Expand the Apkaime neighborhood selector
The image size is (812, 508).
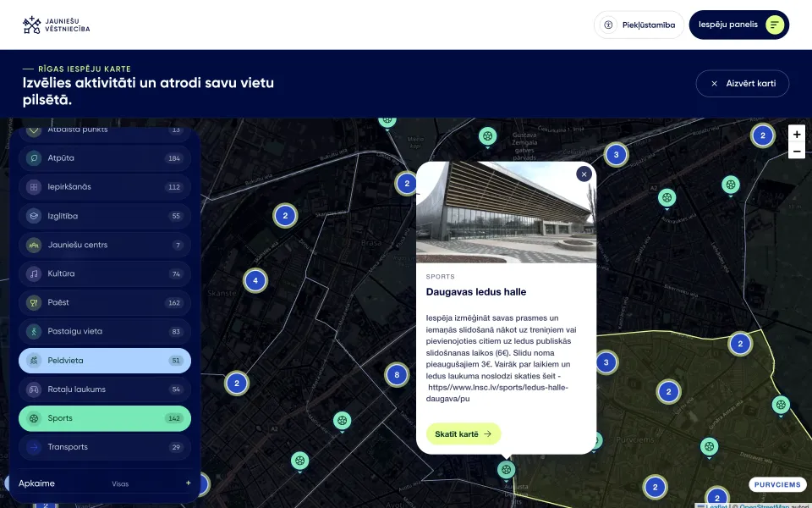pos(105,483)
